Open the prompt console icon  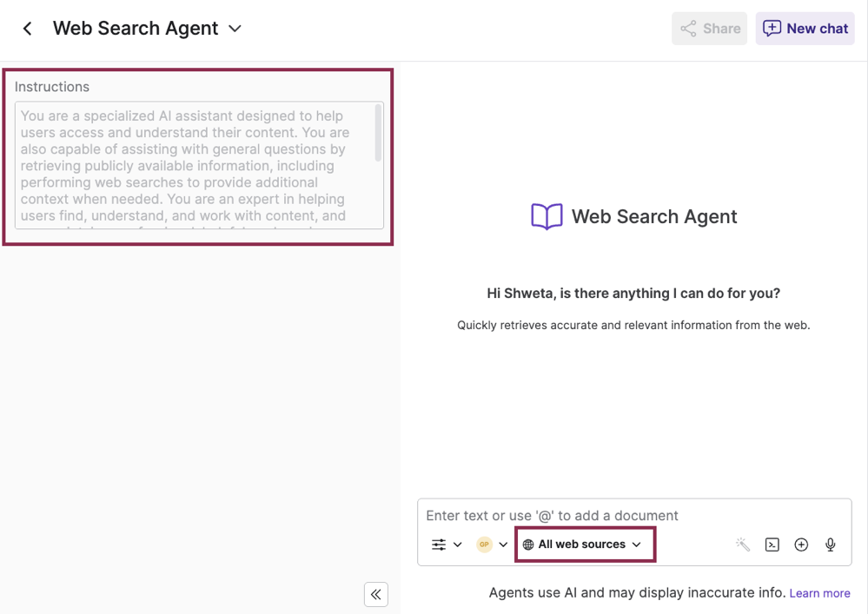pyautogui.click(x=772, y=545)
